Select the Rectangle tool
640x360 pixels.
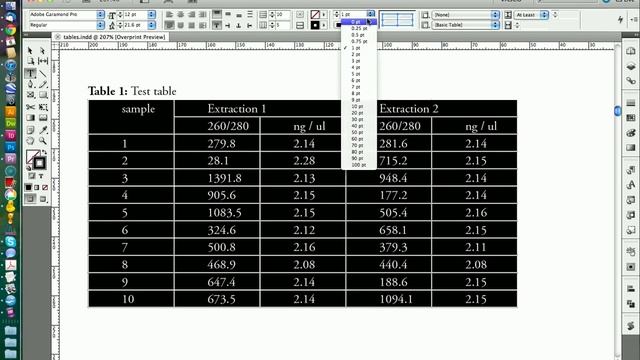[x=42, y=95]
